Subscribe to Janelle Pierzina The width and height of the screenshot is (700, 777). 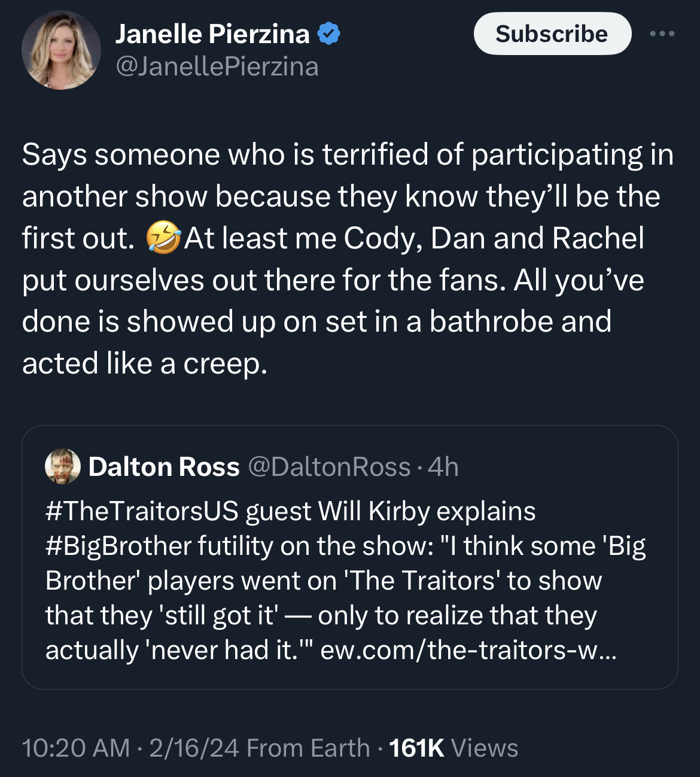pos(552,34)
